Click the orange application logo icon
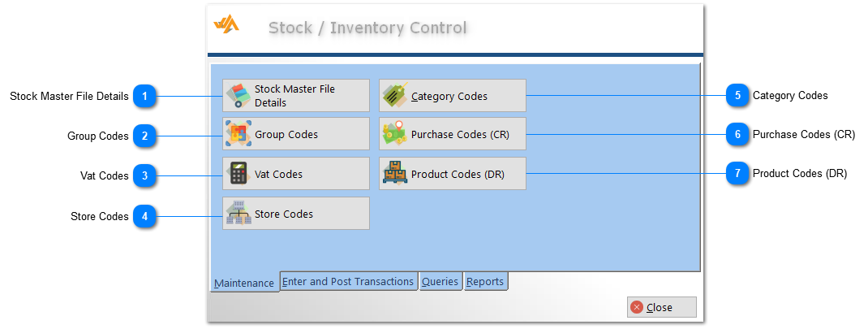This screenshot has height=329, width=868. 226,25
